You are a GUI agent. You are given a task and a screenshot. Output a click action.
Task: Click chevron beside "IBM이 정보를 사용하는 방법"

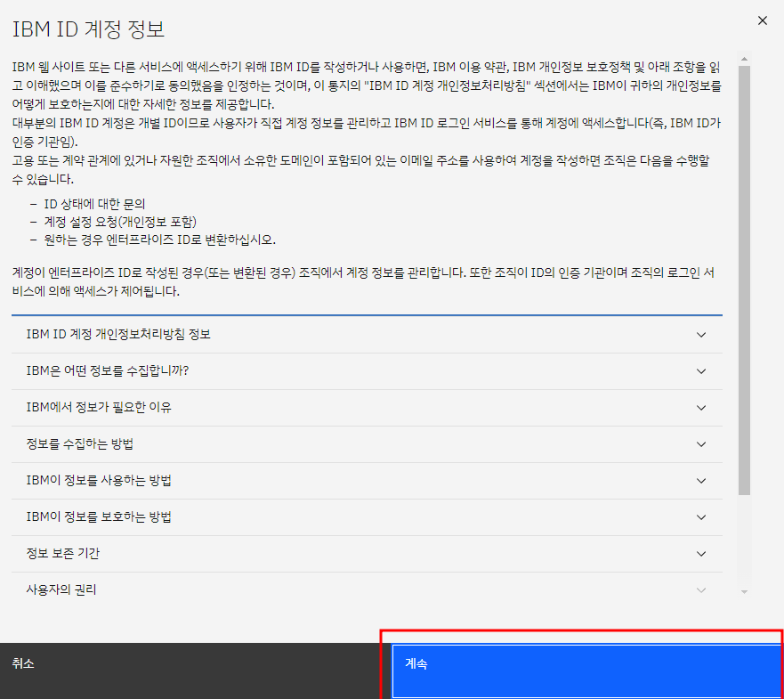pos(701,480)
